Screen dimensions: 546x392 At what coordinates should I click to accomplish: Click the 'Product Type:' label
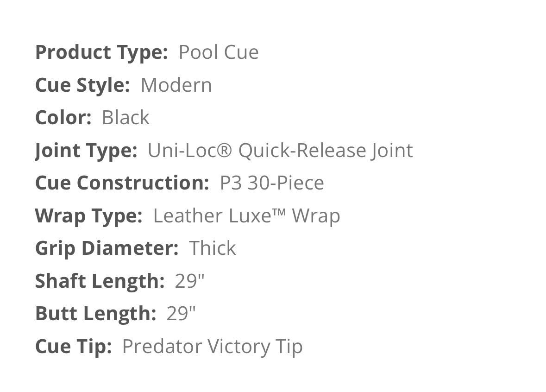pyautogui.click(x=101, y=52)
